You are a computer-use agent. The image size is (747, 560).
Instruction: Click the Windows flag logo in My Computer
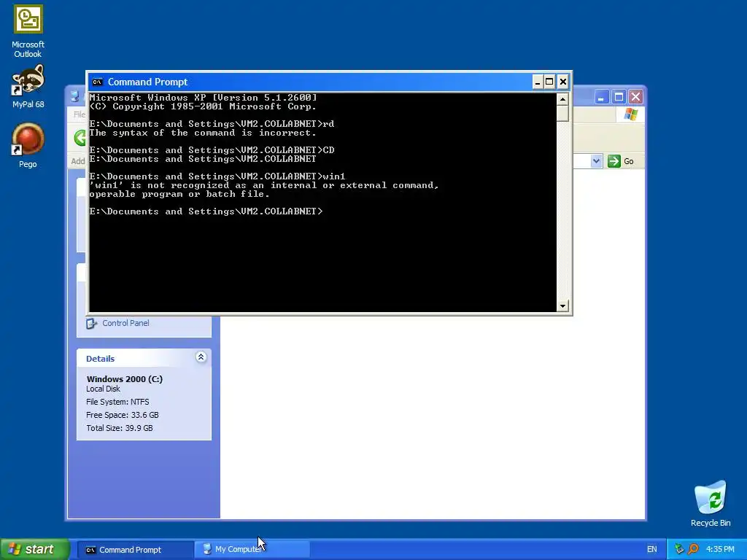[x=630, y=114]
